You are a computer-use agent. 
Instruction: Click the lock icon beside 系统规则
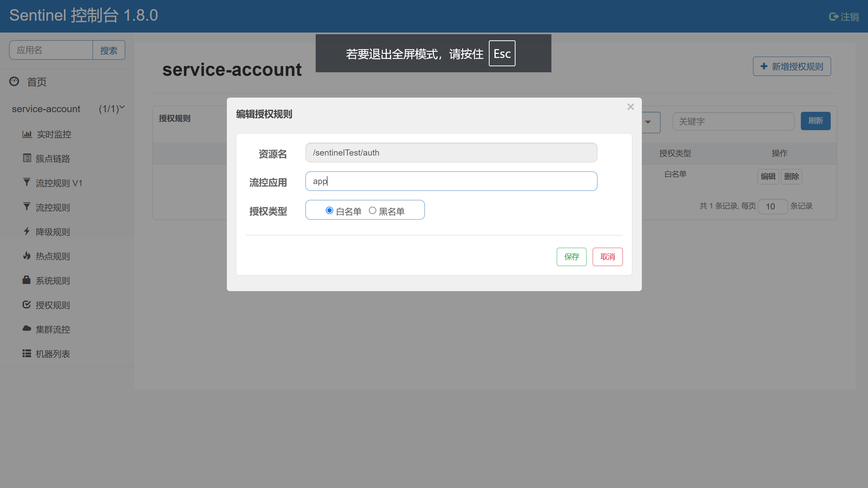tap(26, 280)
